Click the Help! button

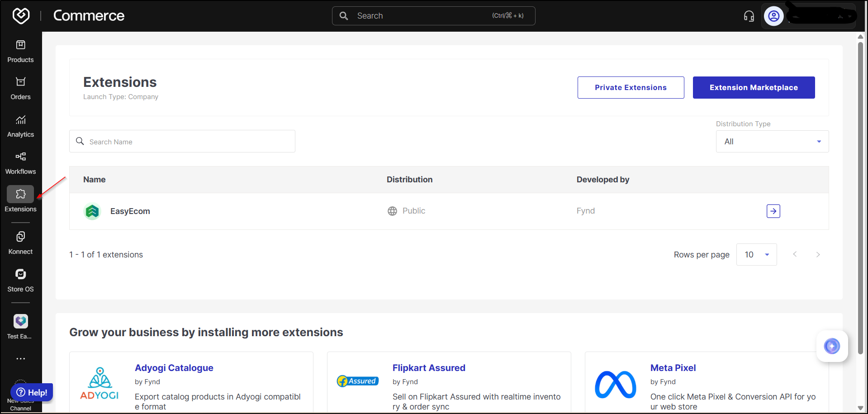coord(32,392)
